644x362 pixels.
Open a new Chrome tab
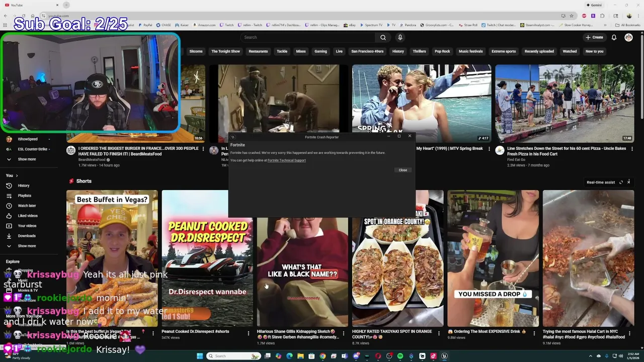pos(66,5)
